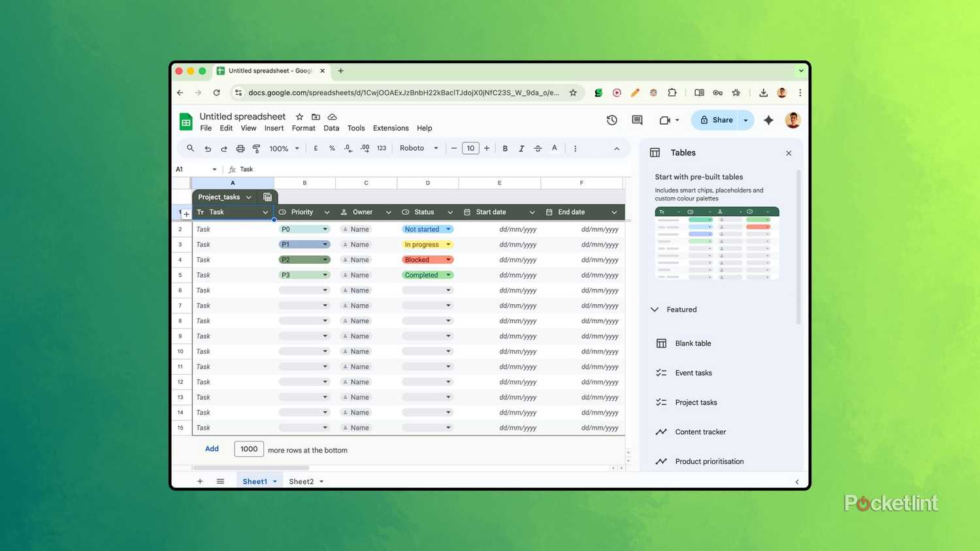Click the print icon in toolbar
The height and width of the screenshot is (551, 980).
tap(240, 149)
